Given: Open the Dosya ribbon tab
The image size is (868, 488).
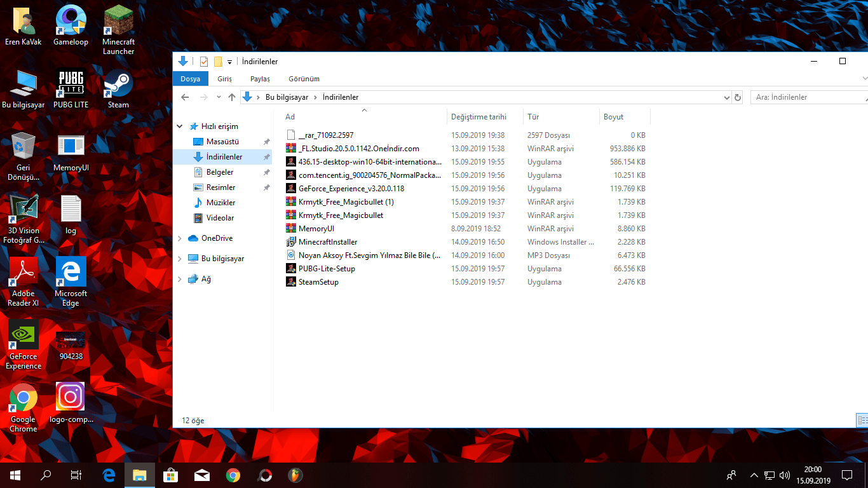Looking at the screenshot, I should pos(190,79).
